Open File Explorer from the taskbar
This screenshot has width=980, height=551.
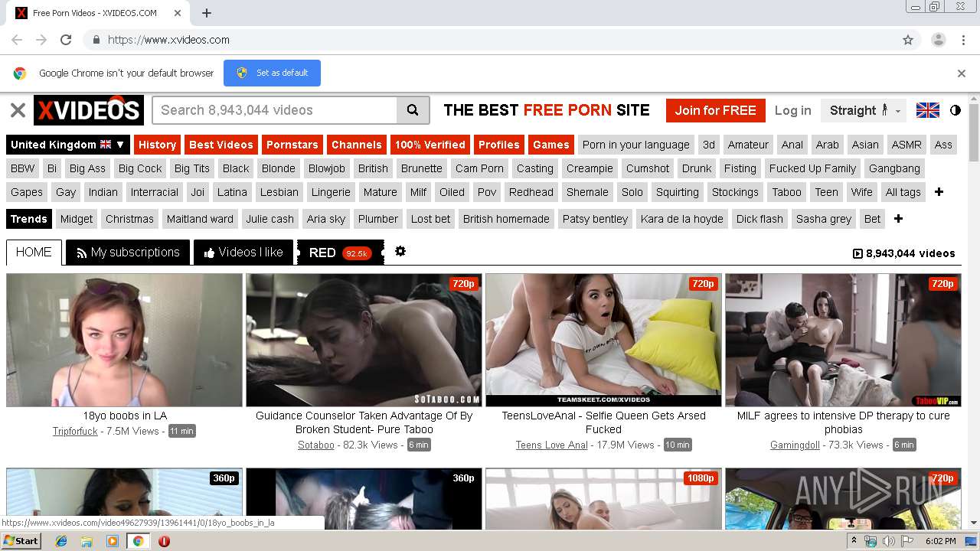tap(87, 541)
